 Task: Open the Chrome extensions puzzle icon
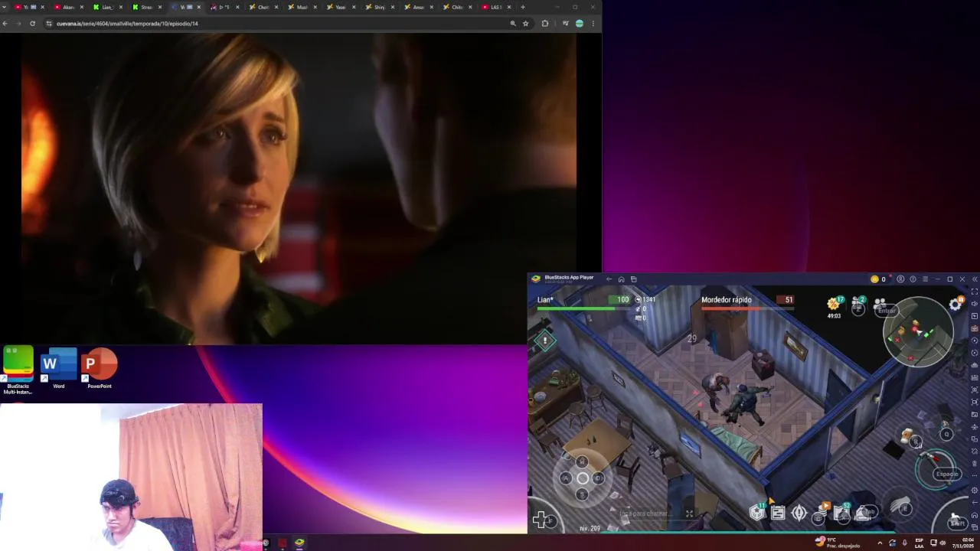(545, 24)
